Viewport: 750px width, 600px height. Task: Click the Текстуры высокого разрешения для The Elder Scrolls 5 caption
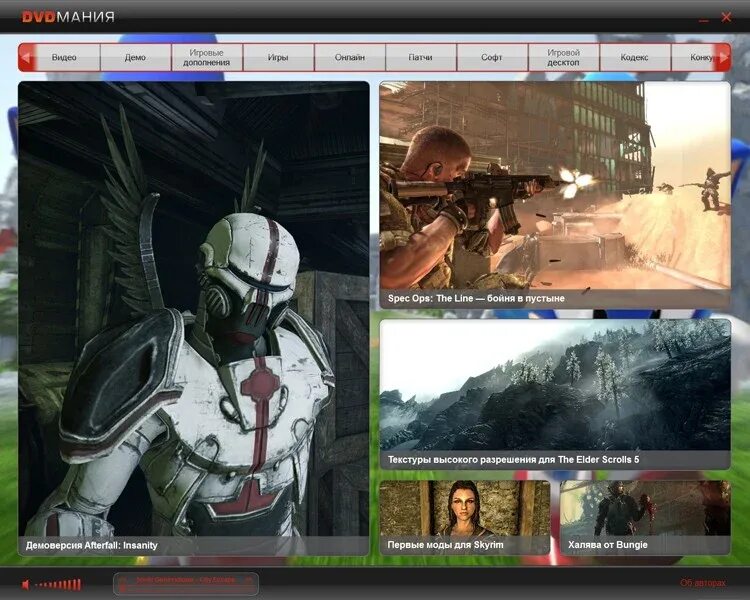point(513,460)
